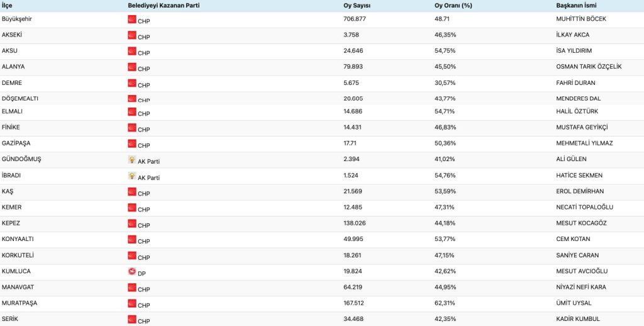Viewport: 644px width, 326px height.
Task: Click the CHP logo in the MURATPAŞA row
Action: pos(132,304)
